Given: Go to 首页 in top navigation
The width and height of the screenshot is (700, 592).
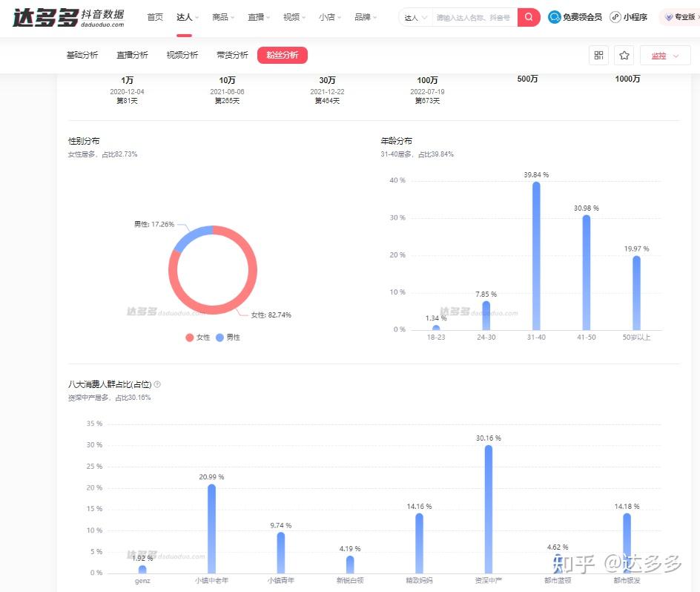Looking at the screenshot, I should click(x=155, y=17).
